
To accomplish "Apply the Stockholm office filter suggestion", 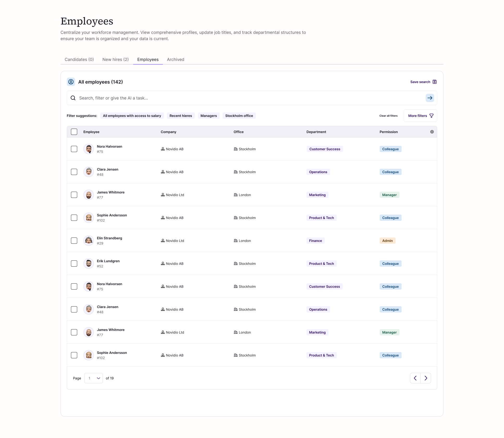I will [x=239, y=116].
